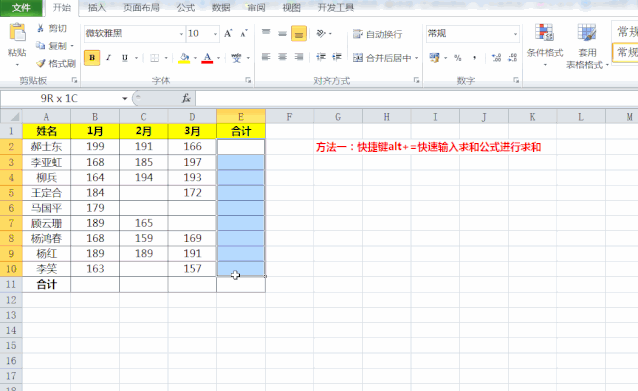Toggle Italic formatting
Image resolution: width=638 pixels, height=391 pixels.
click(108, 58)
